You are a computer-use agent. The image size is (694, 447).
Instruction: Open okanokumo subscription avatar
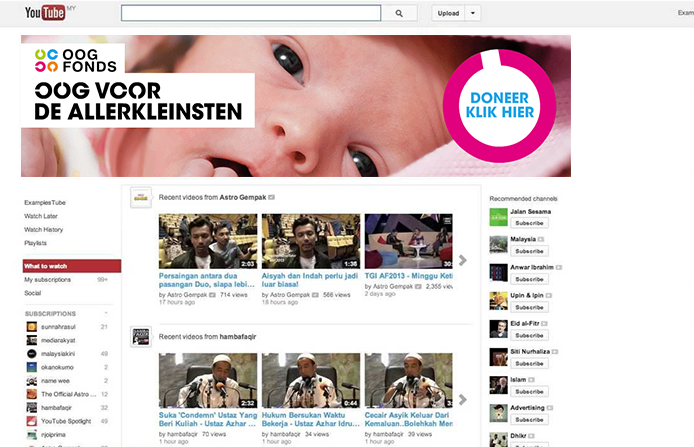(31, 367)
